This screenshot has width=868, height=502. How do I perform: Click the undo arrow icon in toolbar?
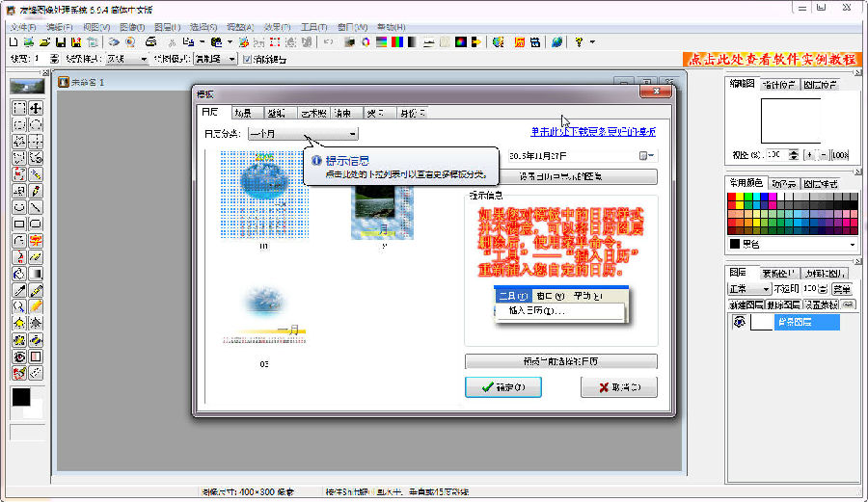point(328,42)
